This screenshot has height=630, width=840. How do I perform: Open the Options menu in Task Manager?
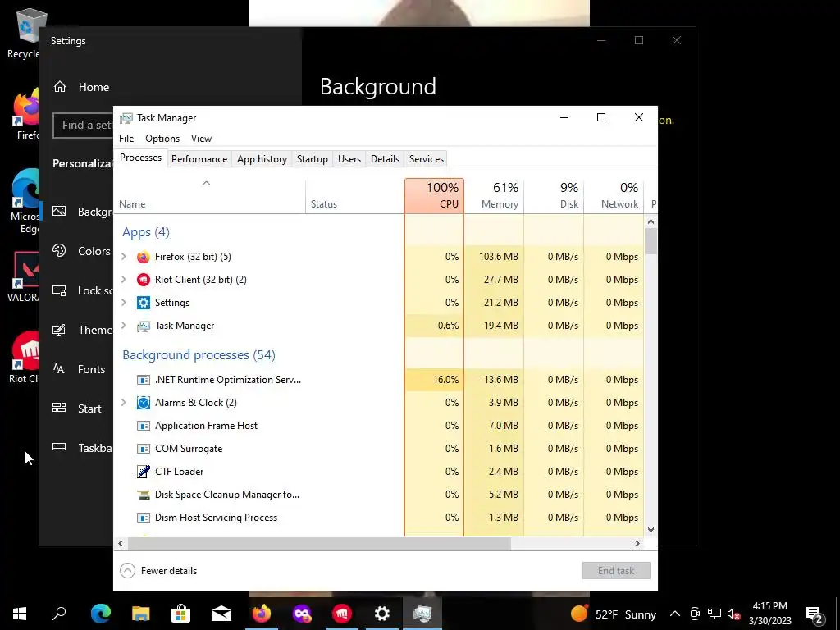(162, 138)
